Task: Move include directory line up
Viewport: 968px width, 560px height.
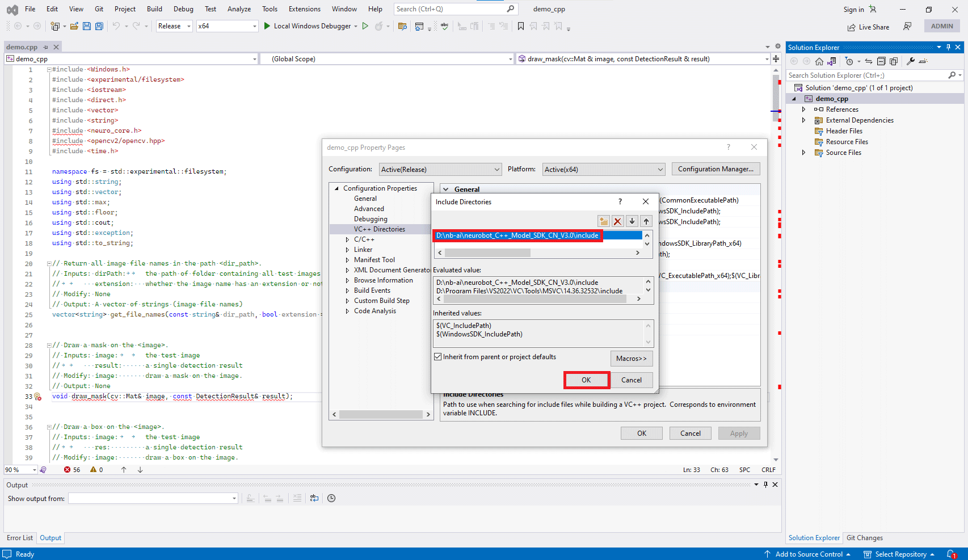Action: pos(646,221)
